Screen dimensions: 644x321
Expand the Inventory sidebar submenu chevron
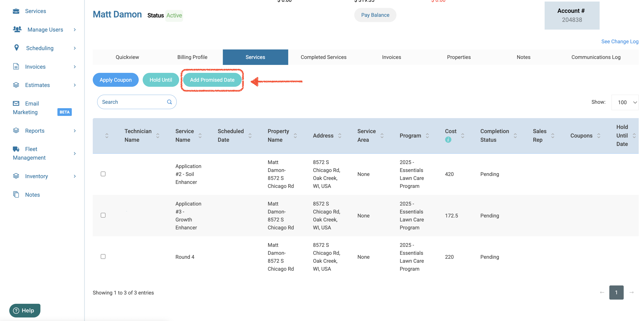[x=75, y=176]
